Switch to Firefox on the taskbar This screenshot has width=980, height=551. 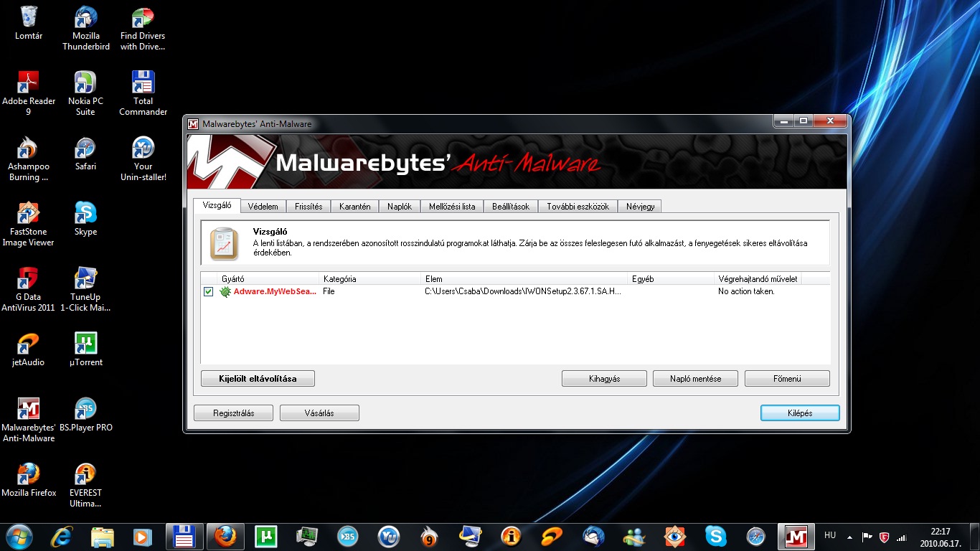(225, 536)
